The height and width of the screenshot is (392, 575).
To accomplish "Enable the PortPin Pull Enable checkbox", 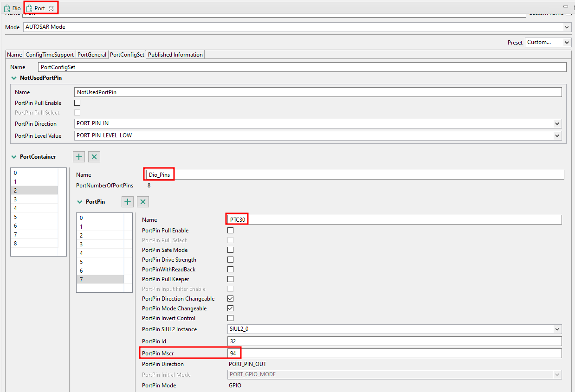I will pos(230,230).
